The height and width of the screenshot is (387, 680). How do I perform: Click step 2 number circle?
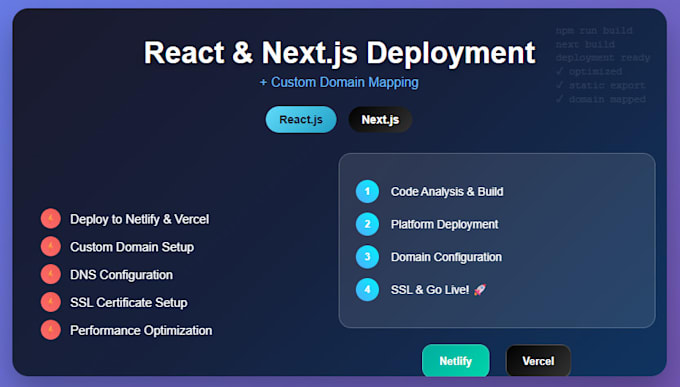pyautogui.click(x=367, y=224)
